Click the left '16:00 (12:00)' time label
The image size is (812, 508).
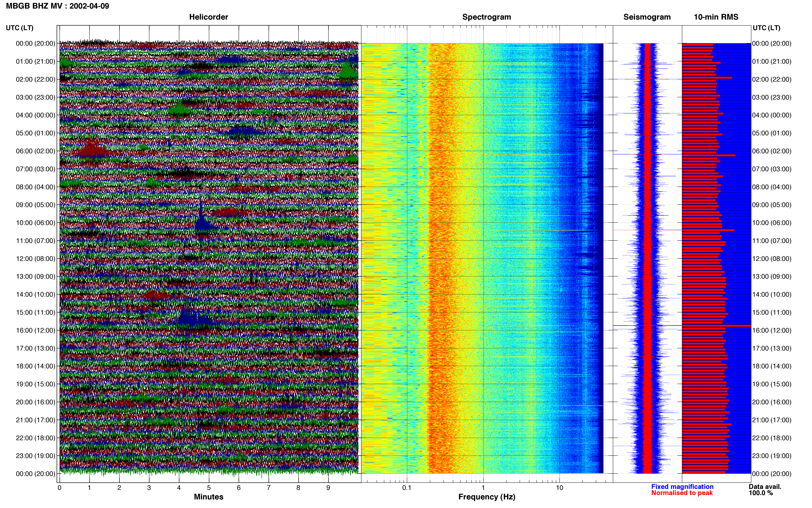coord(36,330)
